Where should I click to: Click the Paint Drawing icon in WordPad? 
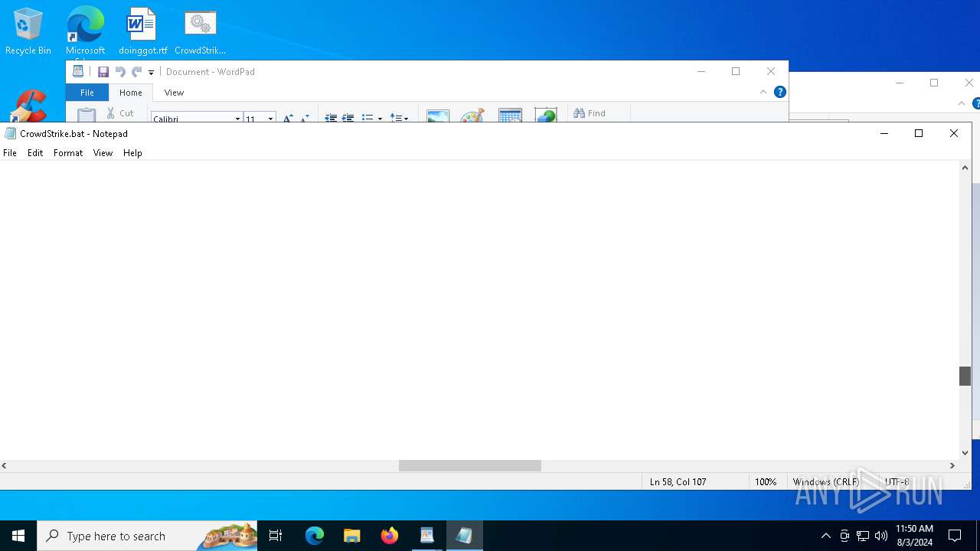pyautogui.click(x=472, y=116)
